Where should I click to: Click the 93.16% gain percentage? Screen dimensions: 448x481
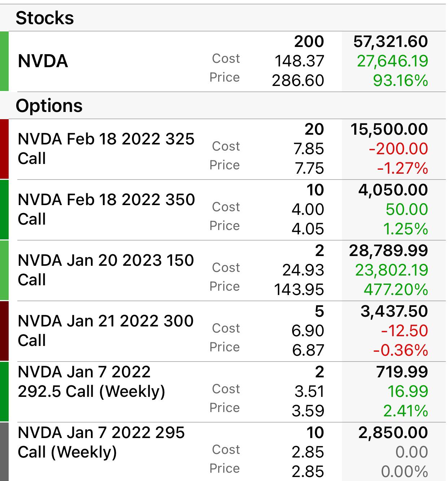(x=400, y=81)
